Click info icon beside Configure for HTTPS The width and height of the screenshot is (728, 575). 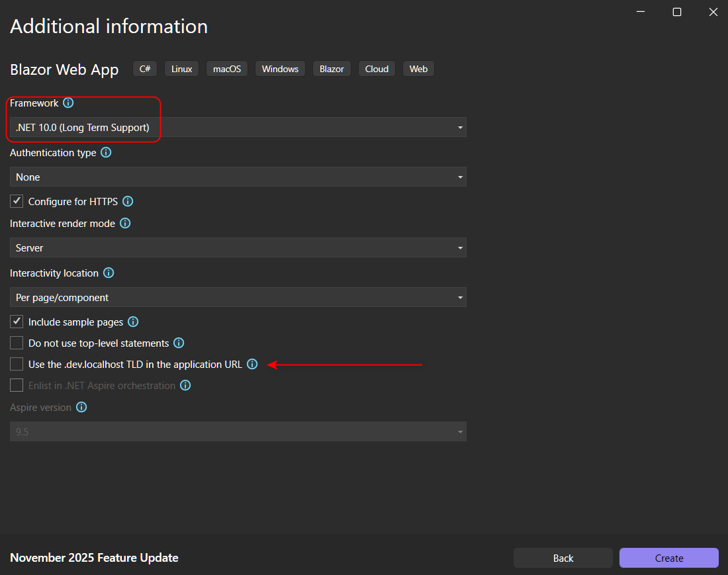(128, 202)
